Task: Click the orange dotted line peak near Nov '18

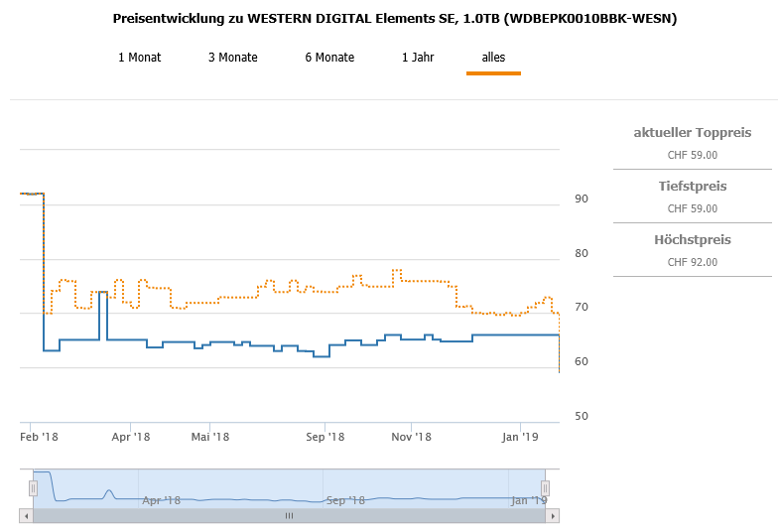Action: coord(397,271)
